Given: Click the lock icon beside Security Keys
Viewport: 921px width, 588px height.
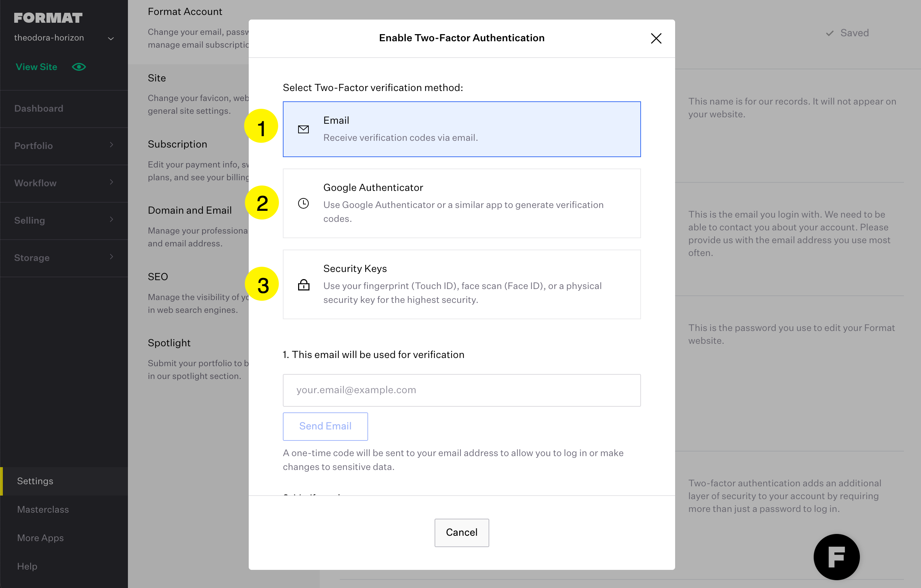Looking at the screenshot, I should tap(303, 285).
